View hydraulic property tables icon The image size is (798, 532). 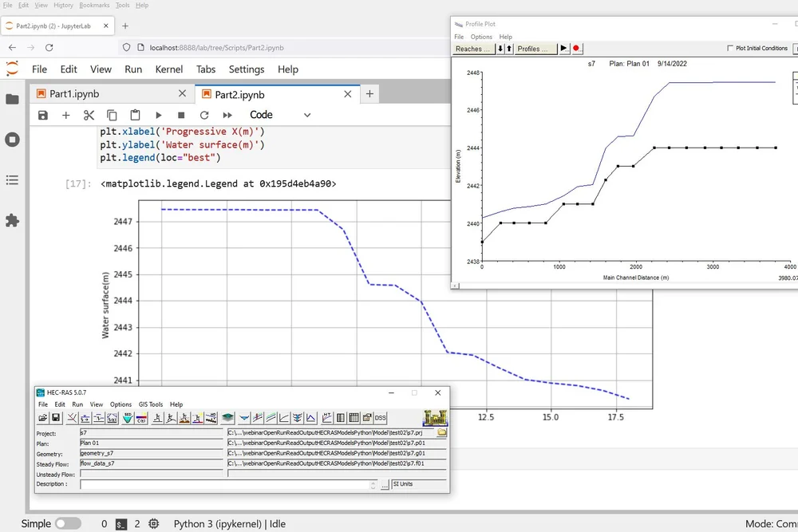(326, 418)
